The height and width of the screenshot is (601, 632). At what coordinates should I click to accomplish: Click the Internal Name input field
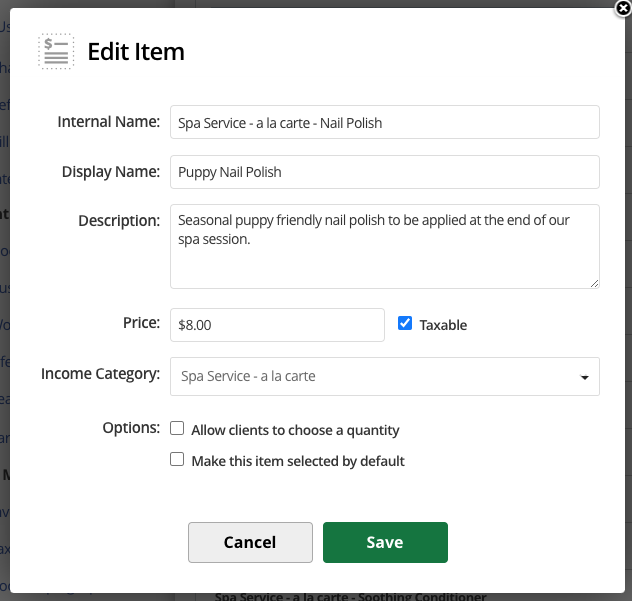(x=385, y=122)
